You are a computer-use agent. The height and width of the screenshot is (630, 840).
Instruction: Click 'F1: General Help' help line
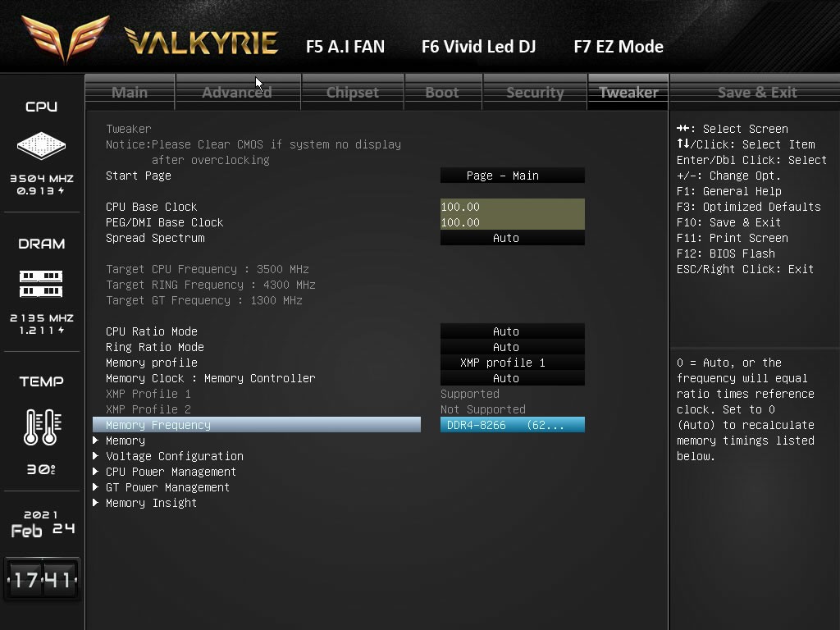[728, 191]
